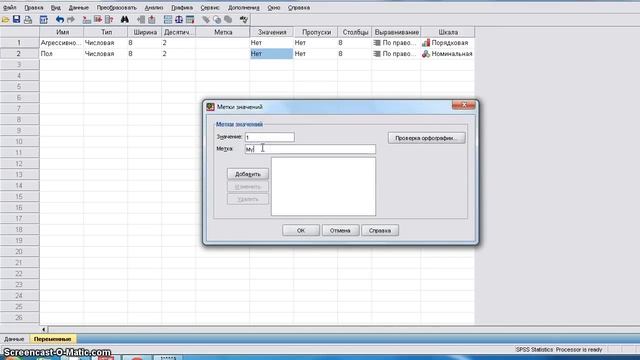640x360 pixels.
Task: Select the Пол name cell
Action: point(62,53)
